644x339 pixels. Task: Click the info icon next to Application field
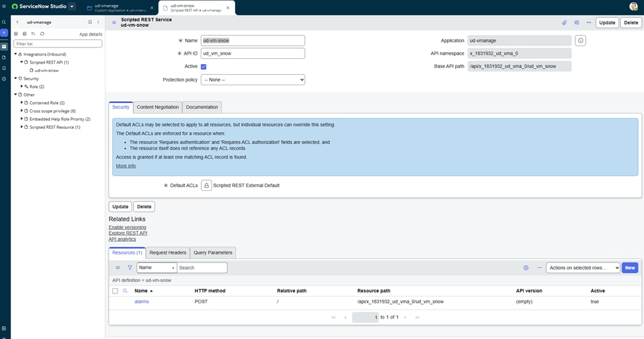click(x=581, y=40)
